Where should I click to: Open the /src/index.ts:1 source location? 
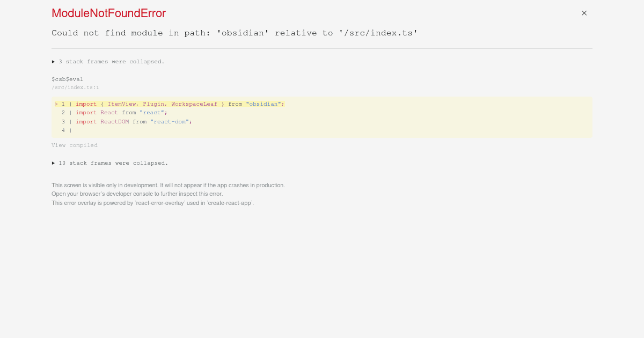coord(75,87)
